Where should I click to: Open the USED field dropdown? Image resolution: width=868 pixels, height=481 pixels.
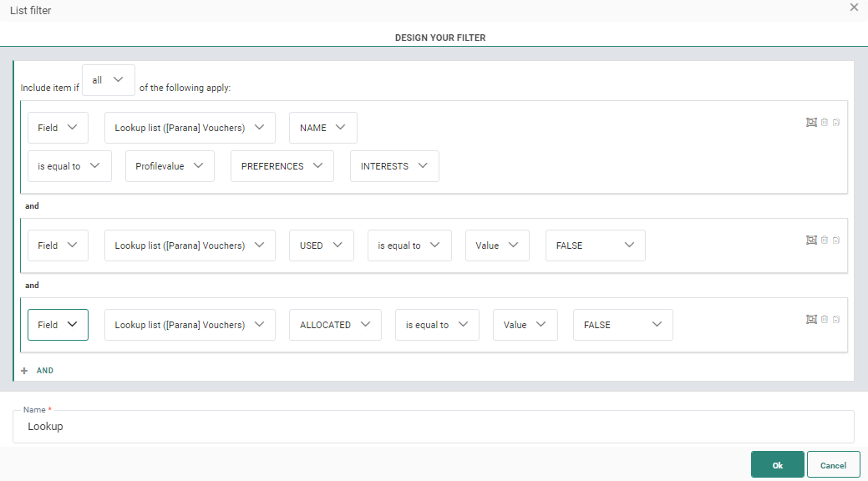point(321,246)
